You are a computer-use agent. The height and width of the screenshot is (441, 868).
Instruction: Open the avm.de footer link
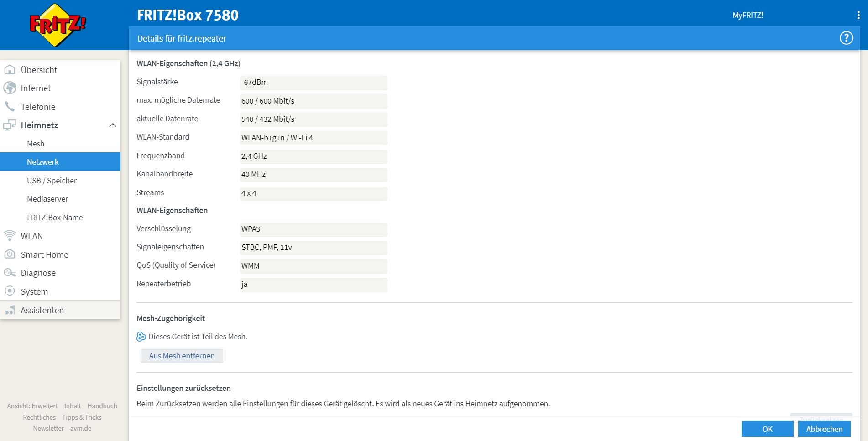(x=81, y=428)
